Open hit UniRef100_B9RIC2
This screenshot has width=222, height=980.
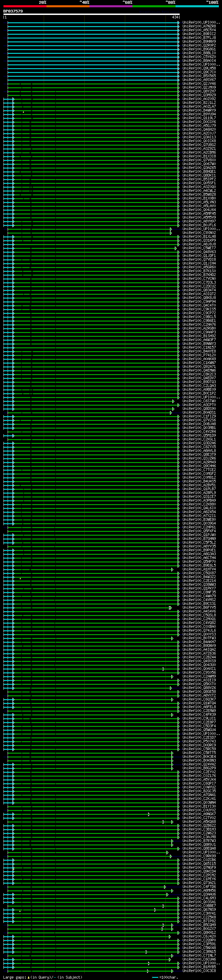point(199,34)
